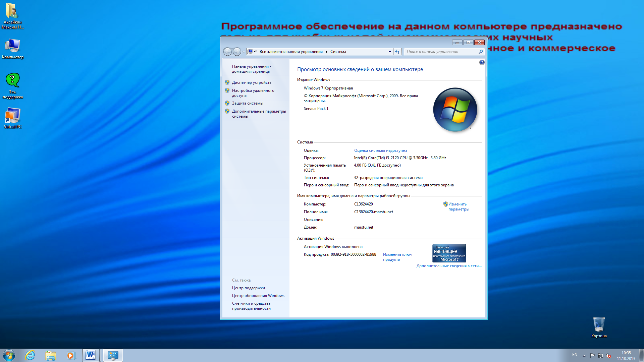Close the Система window
Viewport: 644px width, 362px height.
click(479, 43)
